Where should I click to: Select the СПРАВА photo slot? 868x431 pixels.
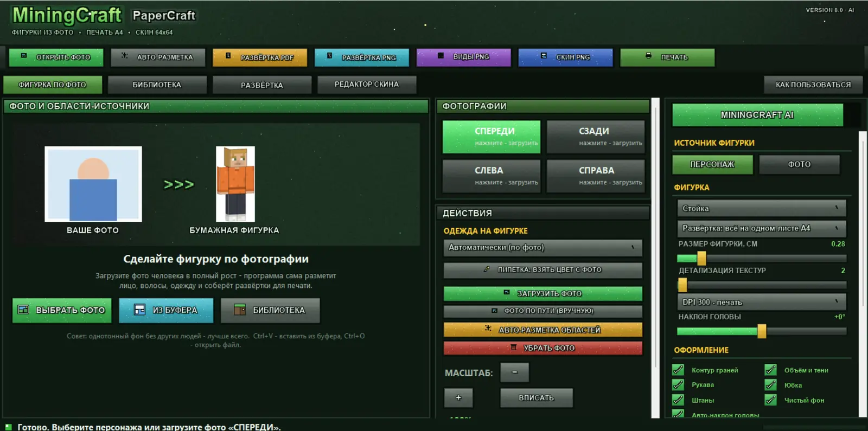click(596, 176)
